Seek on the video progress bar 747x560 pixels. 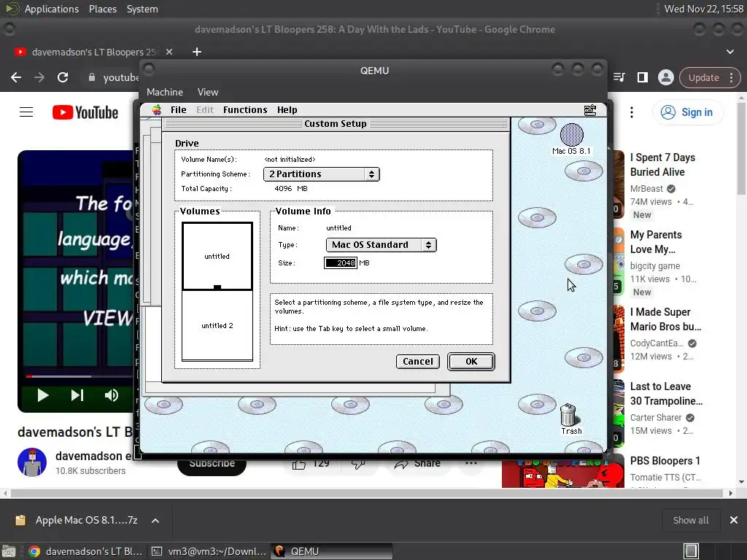(x=79, y=376)
